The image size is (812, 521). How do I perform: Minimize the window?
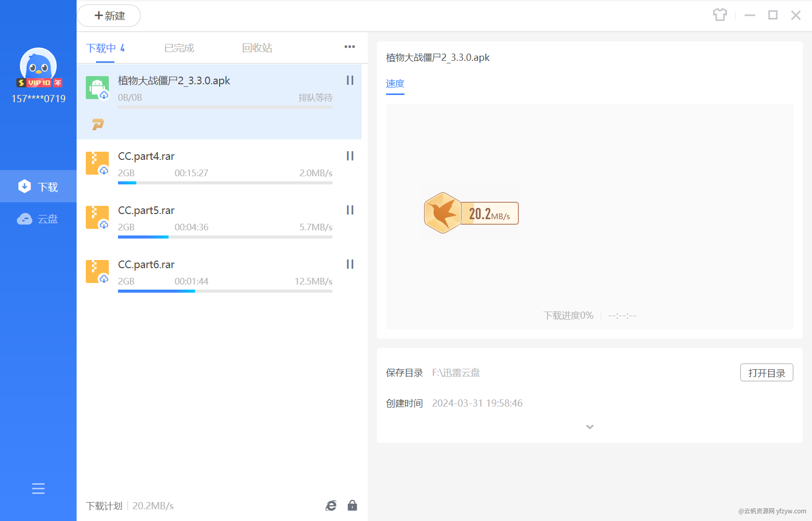750,15
